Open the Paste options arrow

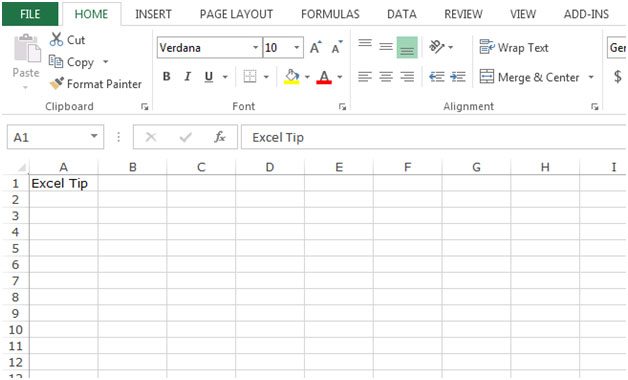[25, 87]
